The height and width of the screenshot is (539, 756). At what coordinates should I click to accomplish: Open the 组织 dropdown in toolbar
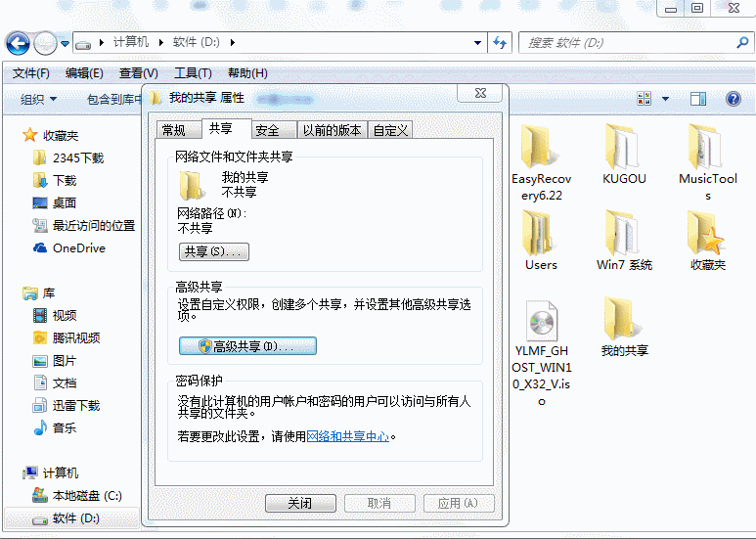[x=38, y=100]
